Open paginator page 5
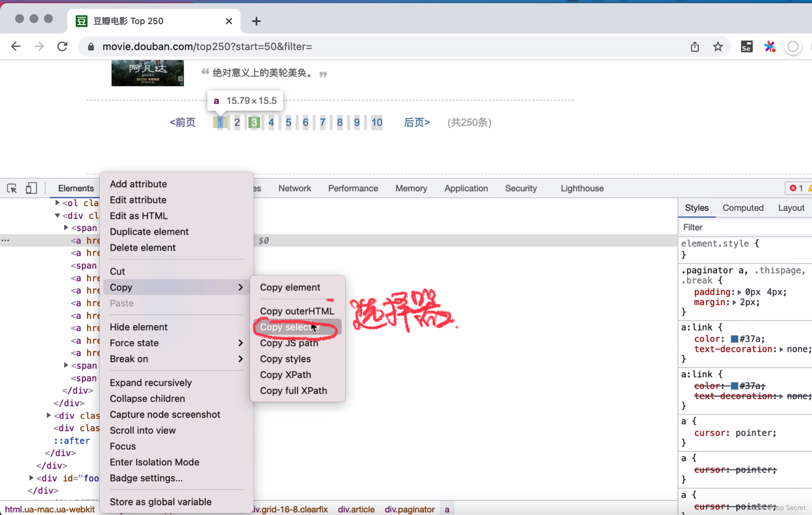 (x=289, y=122)
